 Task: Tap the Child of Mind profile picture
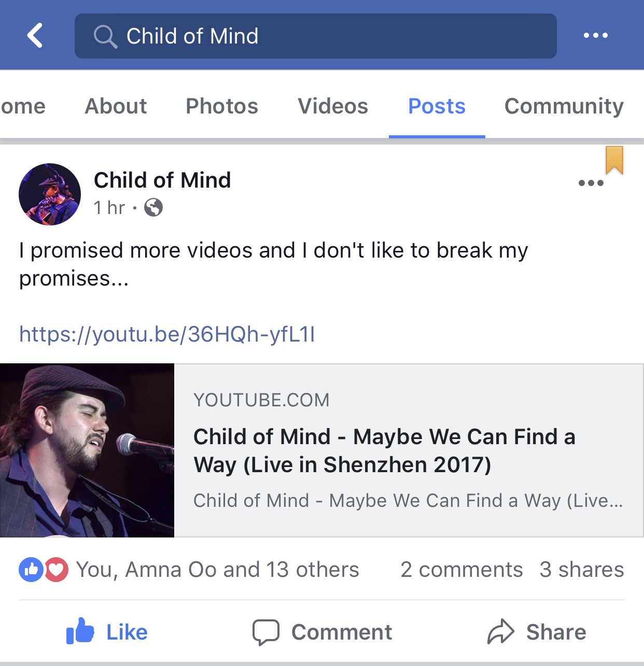pyautogui.click(x=50, y=194)
